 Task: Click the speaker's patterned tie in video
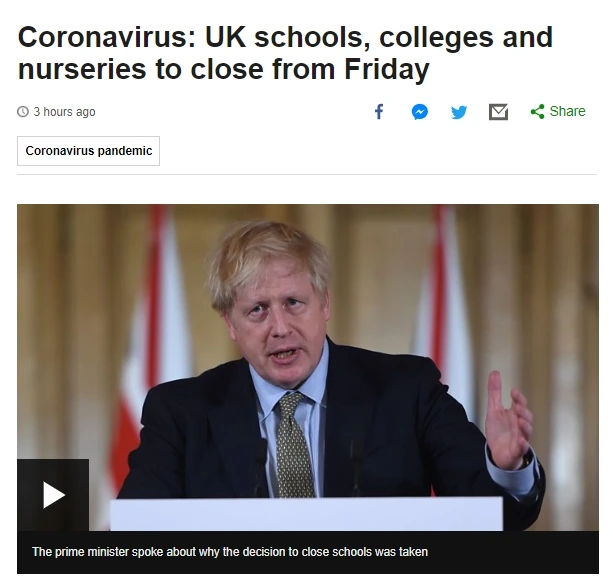(x=293, y=444)
